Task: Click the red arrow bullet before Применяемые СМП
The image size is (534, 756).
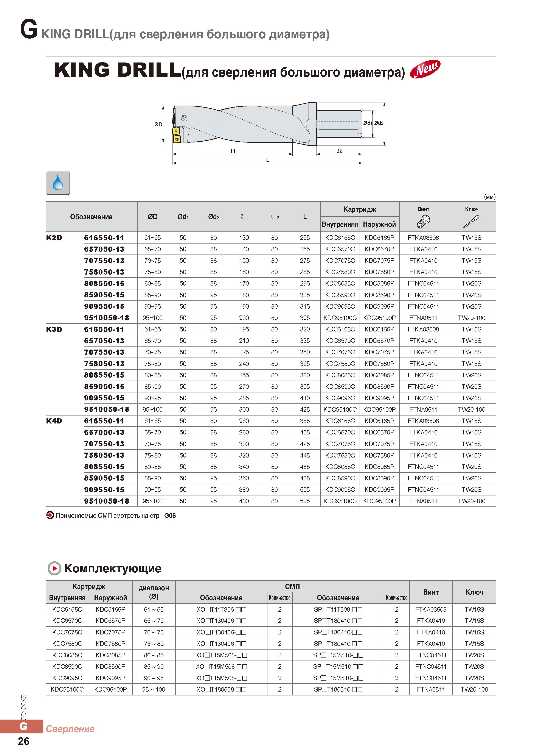Action: pyautogui.click(x=50, y=516)
